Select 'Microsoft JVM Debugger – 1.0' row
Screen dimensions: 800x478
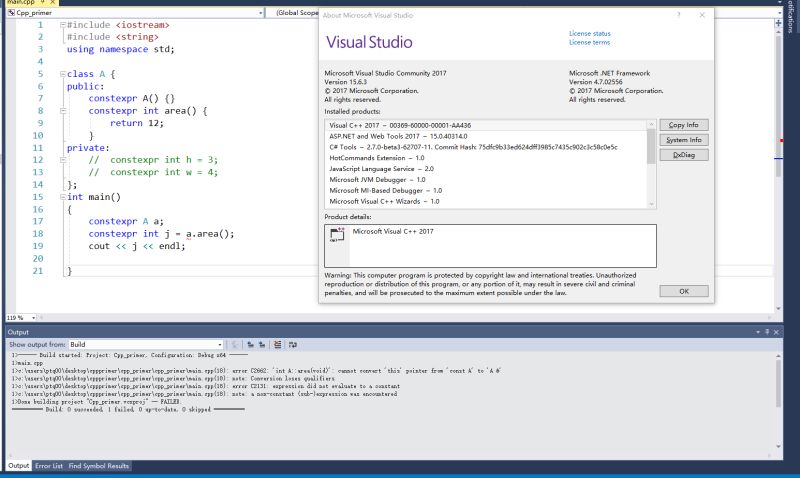[486, 180]
